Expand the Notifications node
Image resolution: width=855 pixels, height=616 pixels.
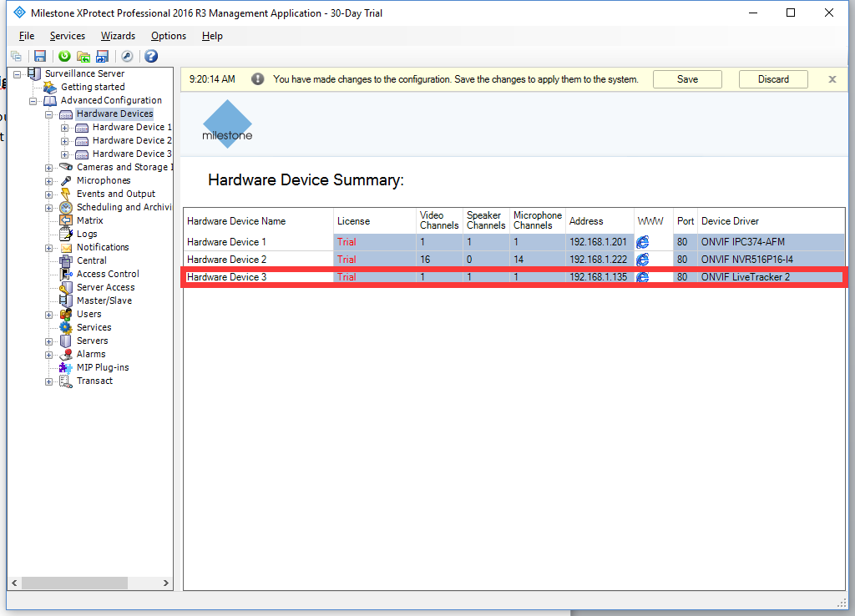click(49, 248)
